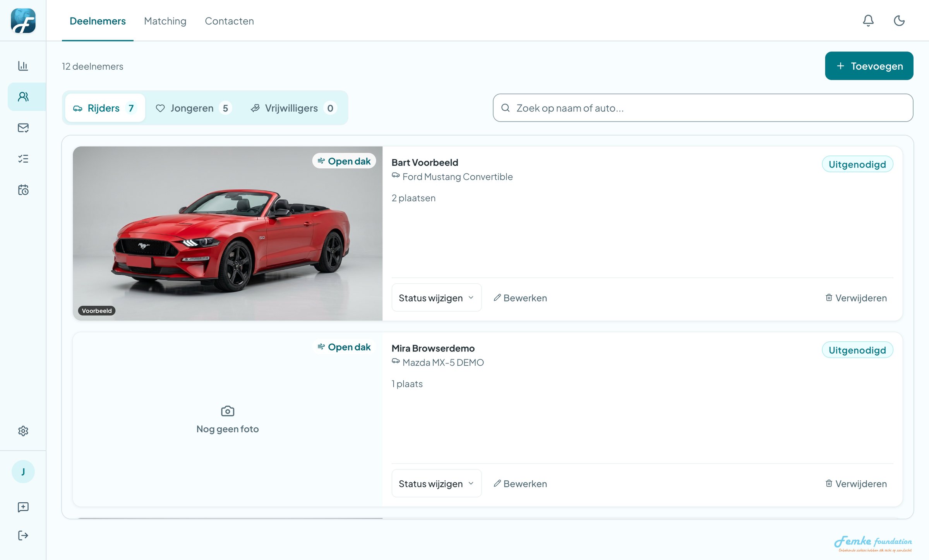Open the checklist tasks sidebar icon
The image size is (929, 560).
23,159
